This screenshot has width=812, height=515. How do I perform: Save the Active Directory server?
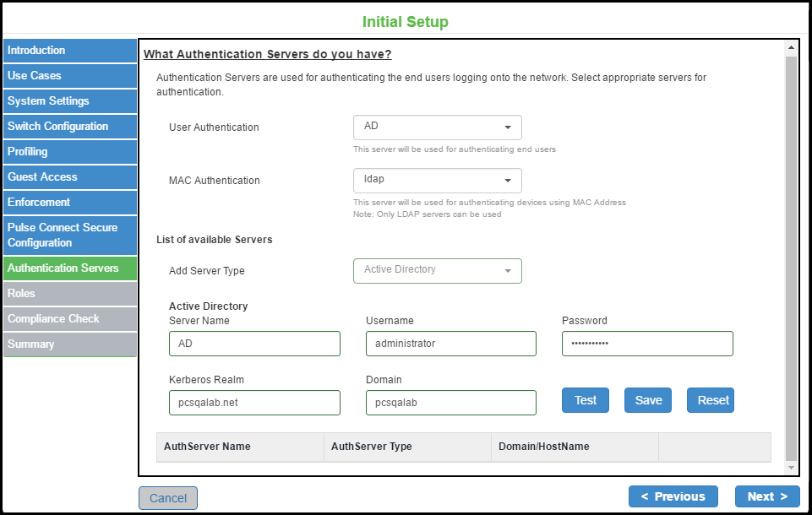(x=648, y=400)
